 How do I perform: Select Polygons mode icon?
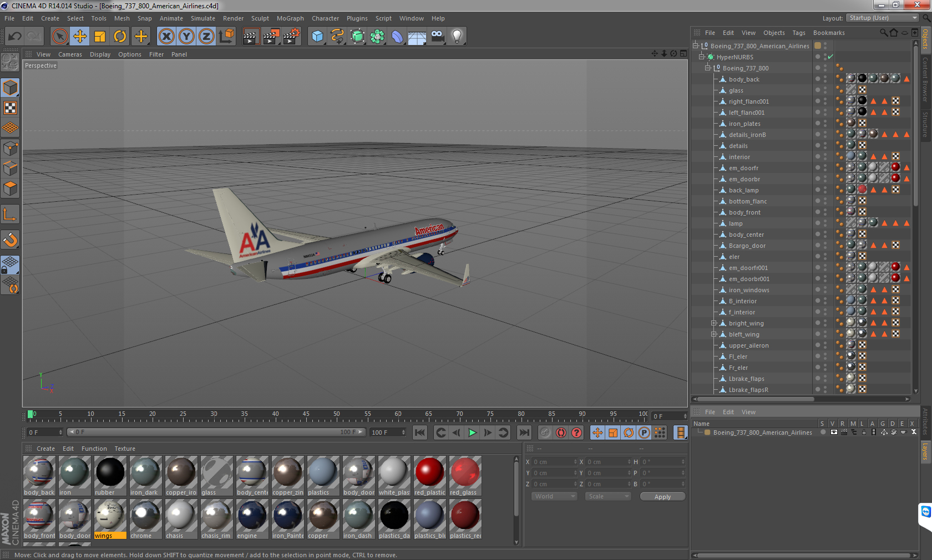pos(10,189)
